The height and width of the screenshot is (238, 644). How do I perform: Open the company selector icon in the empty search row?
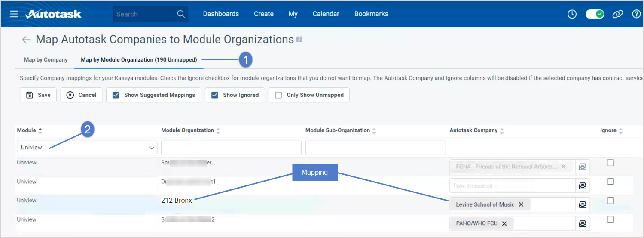[583, 185]
